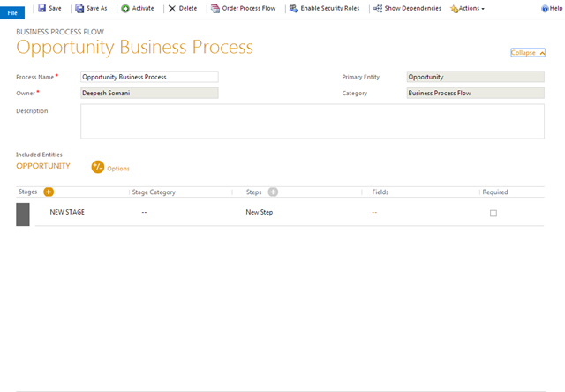Select the Stage Category value for New Stage
The image size is (565, 392).
pos(144,213)
